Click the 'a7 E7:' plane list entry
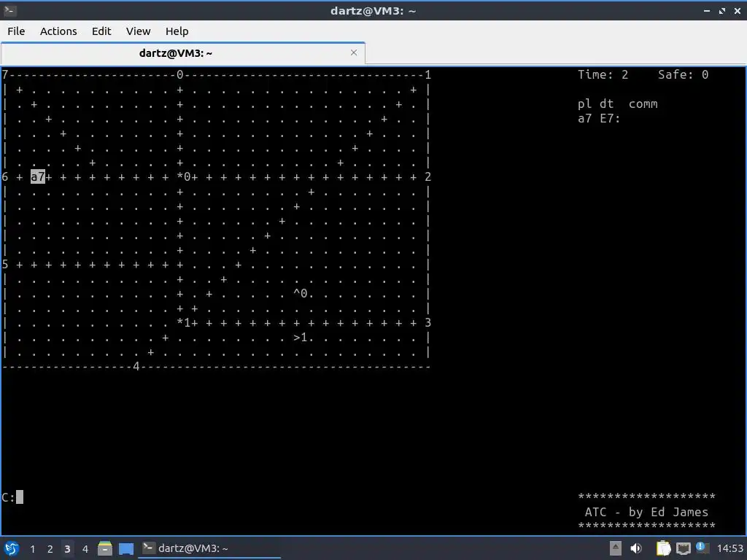 599,118
